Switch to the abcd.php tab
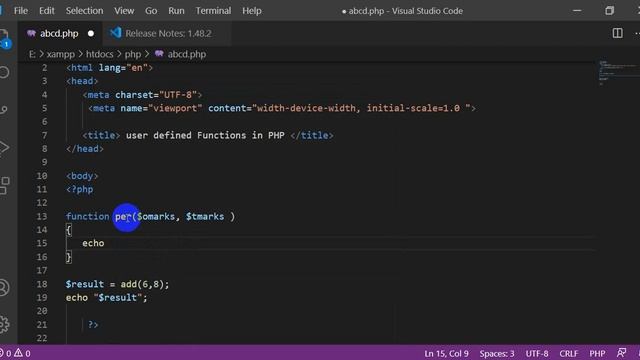 point(59,33)
